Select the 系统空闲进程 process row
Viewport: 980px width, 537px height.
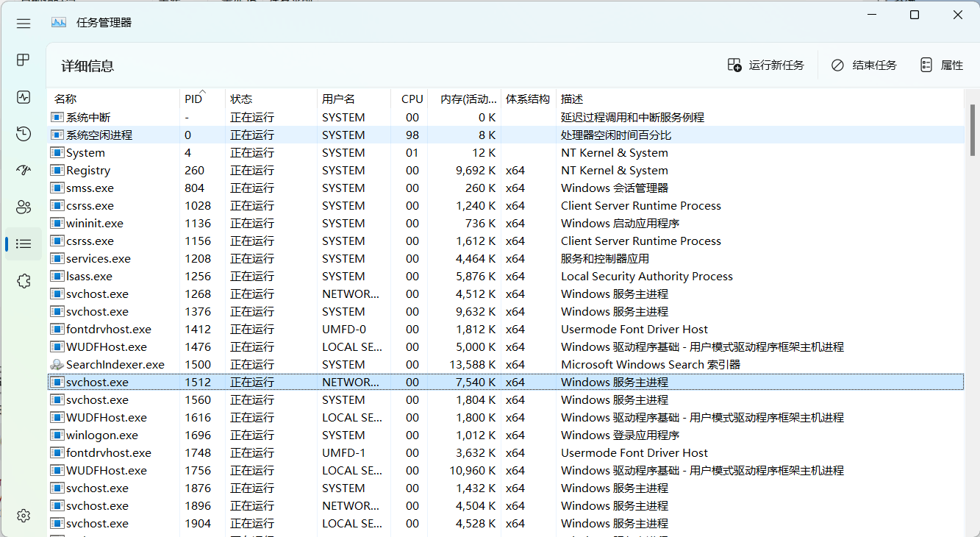click(506, 135)
